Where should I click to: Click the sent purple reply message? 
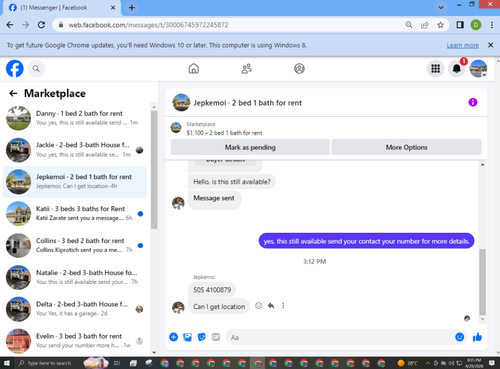[366, 241]
